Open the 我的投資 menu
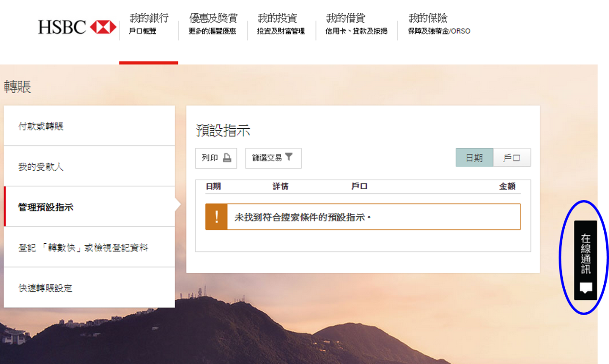The height and width of the screenshot is (364, 609). 281,24
